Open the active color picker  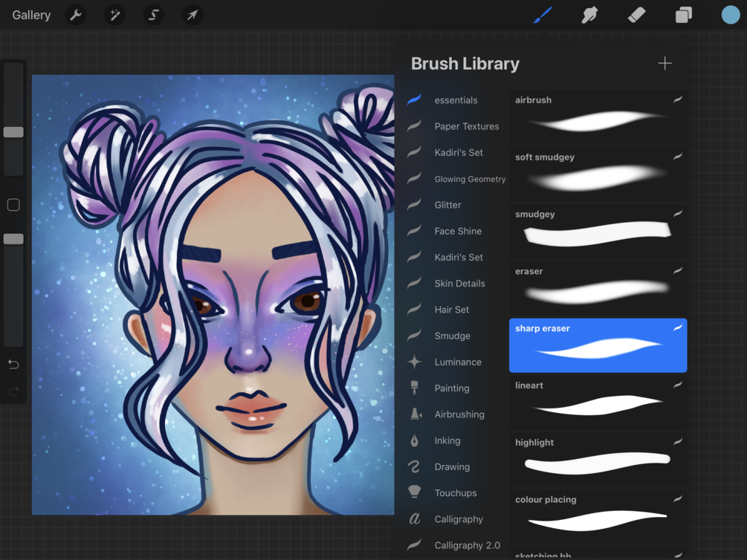[x=731, y=16]
